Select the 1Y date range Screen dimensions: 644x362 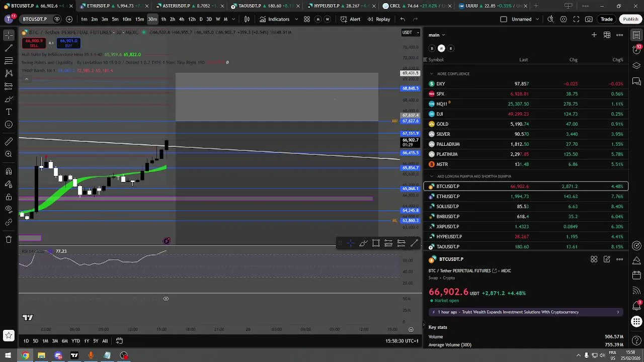tap(87, 341)
